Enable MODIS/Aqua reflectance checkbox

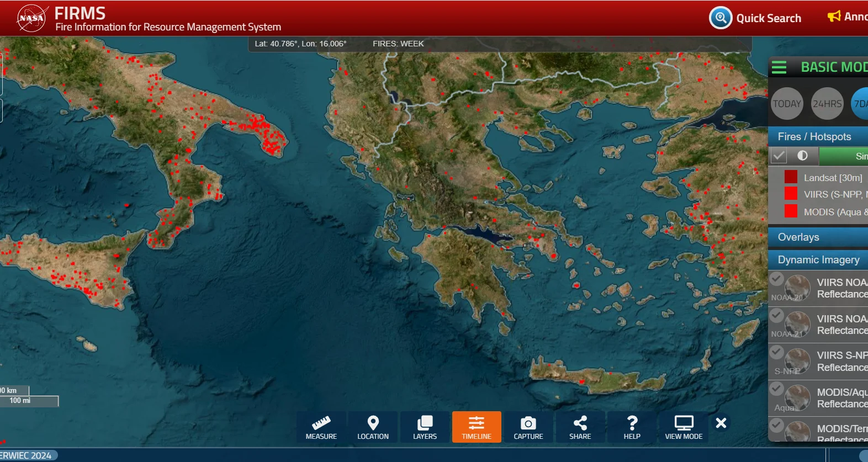click(x=777, y=389)
